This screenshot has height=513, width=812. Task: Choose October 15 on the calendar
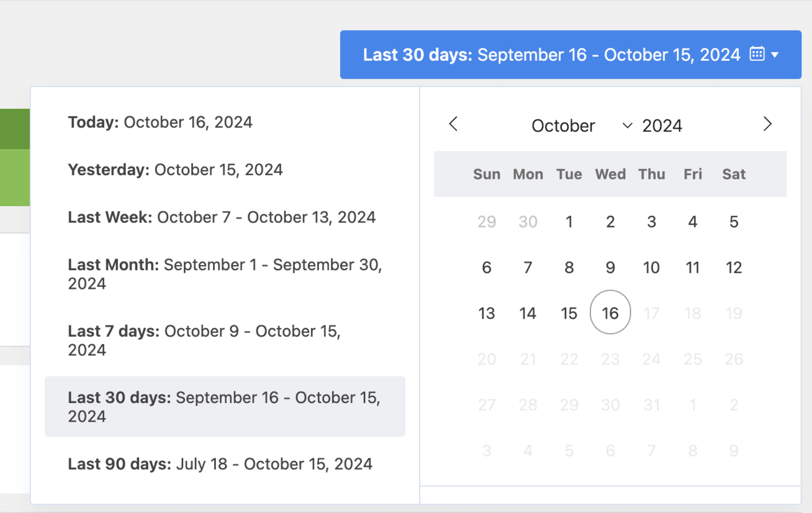569,313
